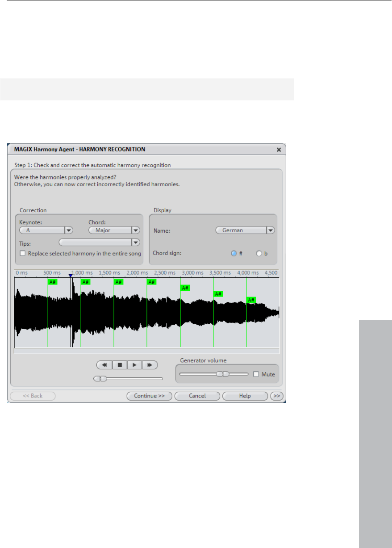Click the 3,000 ms ruler label
392x548 pixels.
(192, 272)
